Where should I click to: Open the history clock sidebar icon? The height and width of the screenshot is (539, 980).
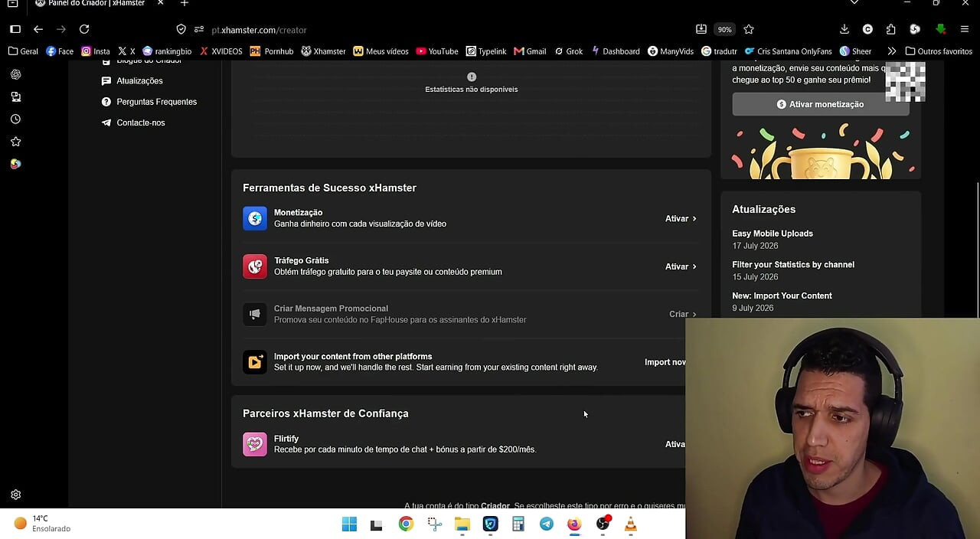pyautogui.click(x=15, y=119)
